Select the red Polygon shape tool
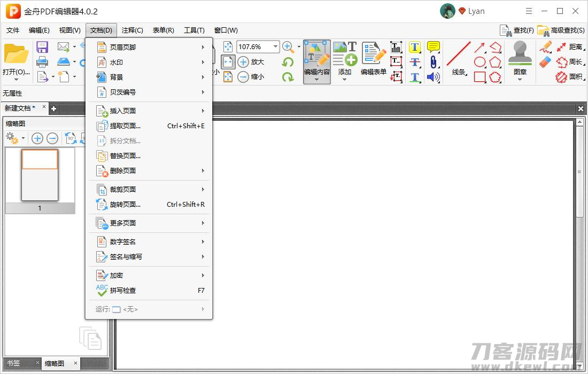The width and height of the screenshot is (588, 374). pyautogui.click(x=495, y=62)
